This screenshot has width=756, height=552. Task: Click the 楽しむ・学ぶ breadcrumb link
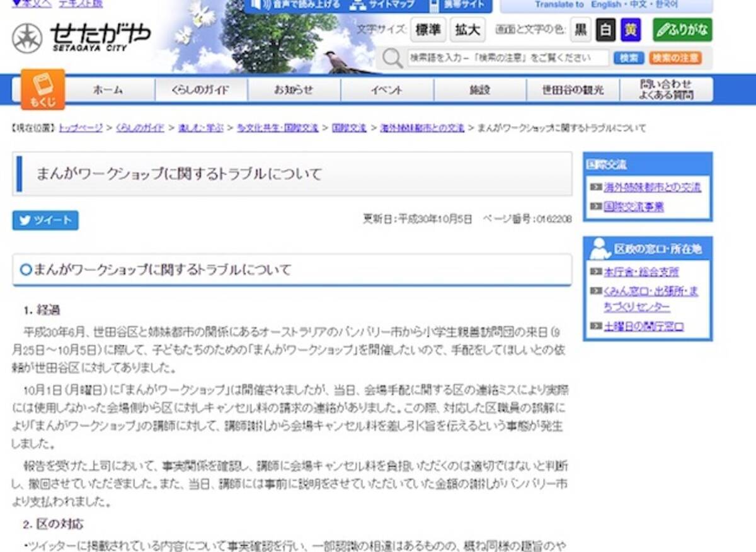(200, 128)
